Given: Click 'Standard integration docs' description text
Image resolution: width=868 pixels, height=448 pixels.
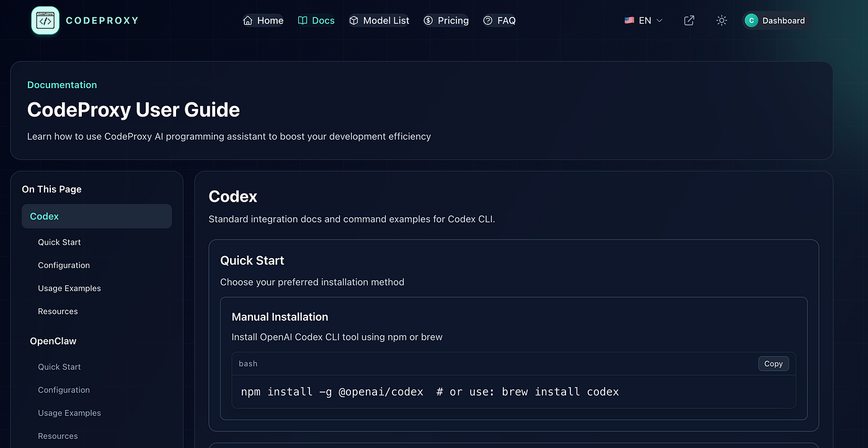Looking at the screenshot, I should click(x=352, y=219).
